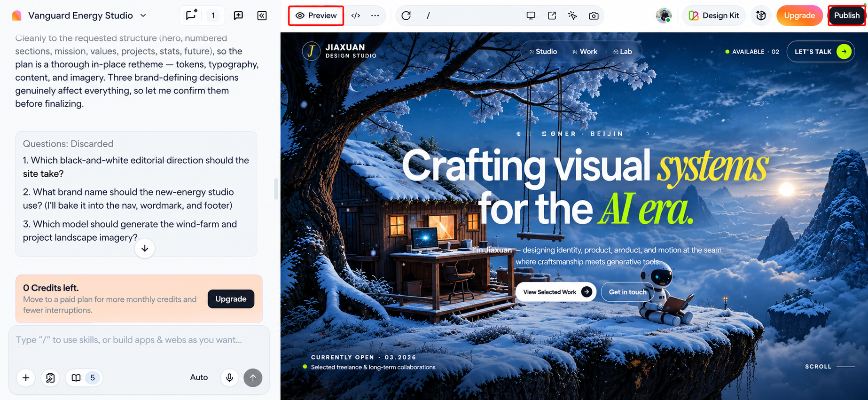868x400 pixels.
Task: Click Get in touch button
Action: click(627, 292)
